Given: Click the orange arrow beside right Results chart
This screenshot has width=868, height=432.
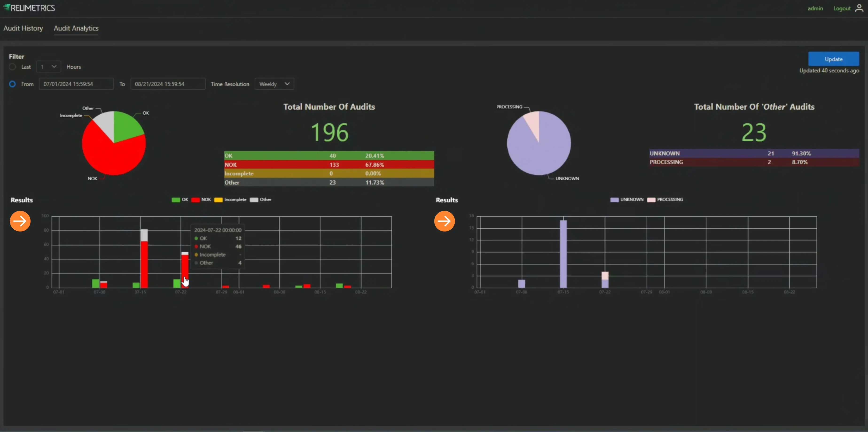Looking at the screenshot, I should tap(444, 221).
